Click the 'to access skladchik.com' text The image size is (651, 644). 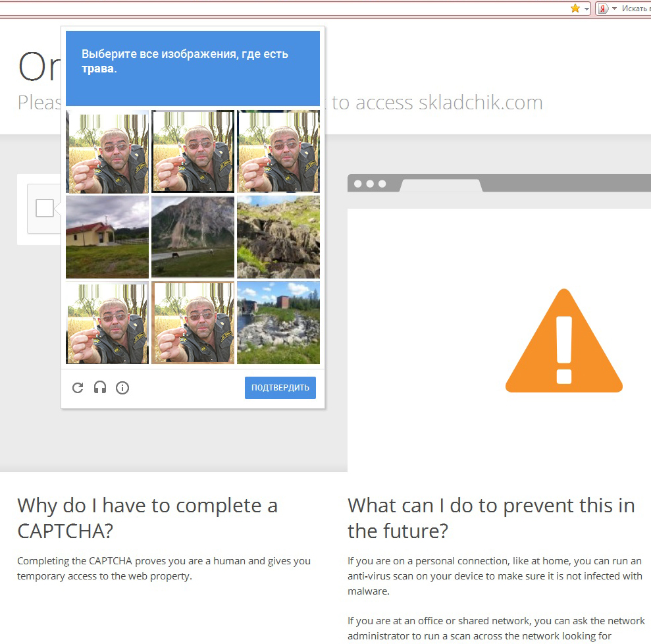[437, 103]
